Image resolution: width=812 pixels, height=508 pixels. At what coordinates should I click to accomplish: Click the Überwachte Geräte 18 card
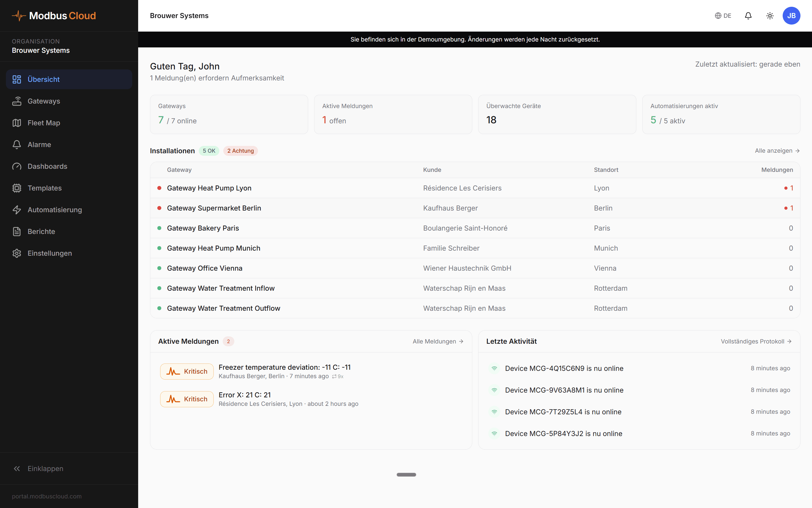[557, 114]
